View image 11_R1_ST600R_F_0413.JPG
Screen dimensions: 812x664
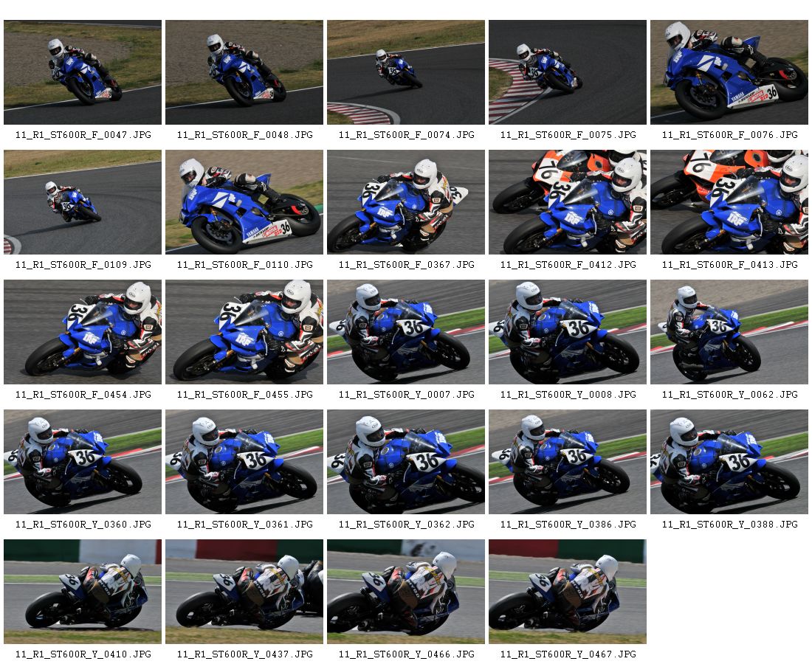pyautogui.click(x=729, y=202)
